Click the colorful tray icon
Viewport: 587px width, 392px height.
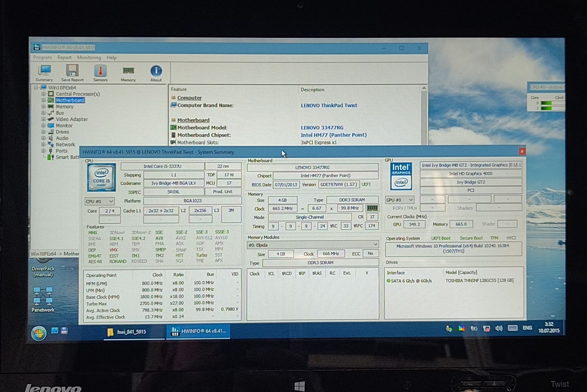[x=461, y=328]
